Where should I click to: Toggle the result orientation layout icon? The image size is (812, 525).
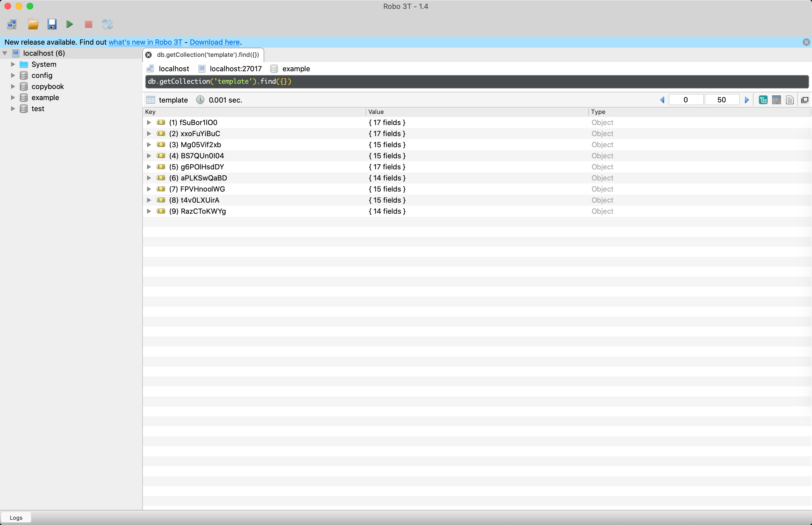click(805, 100)
